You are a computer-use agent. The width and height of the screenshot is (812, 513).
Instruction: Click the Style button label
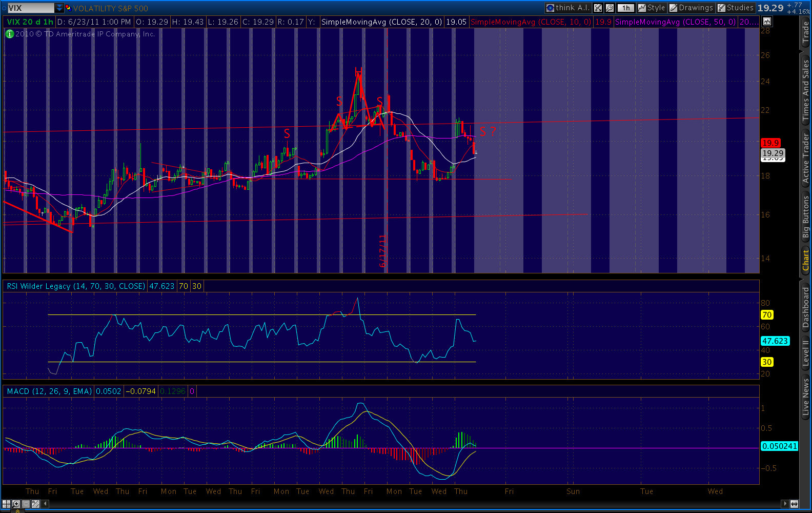(656, 8)
